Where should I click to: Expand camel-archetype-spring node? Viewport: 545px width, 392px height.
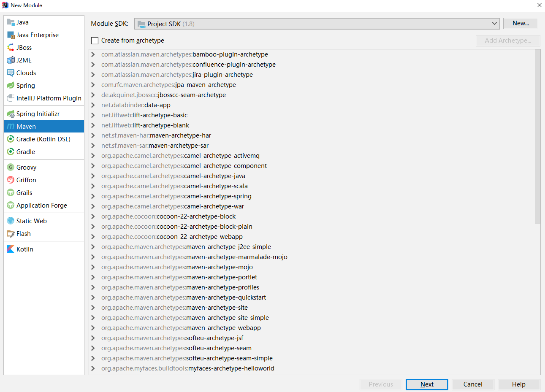(x=93, y=196)
